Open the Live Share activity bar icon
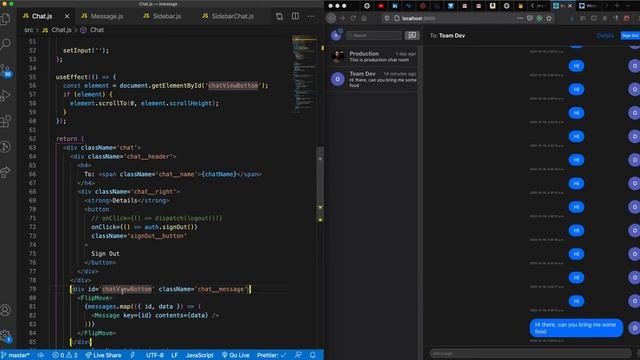This screenshot has width=640, height=360. coord(6,172)
